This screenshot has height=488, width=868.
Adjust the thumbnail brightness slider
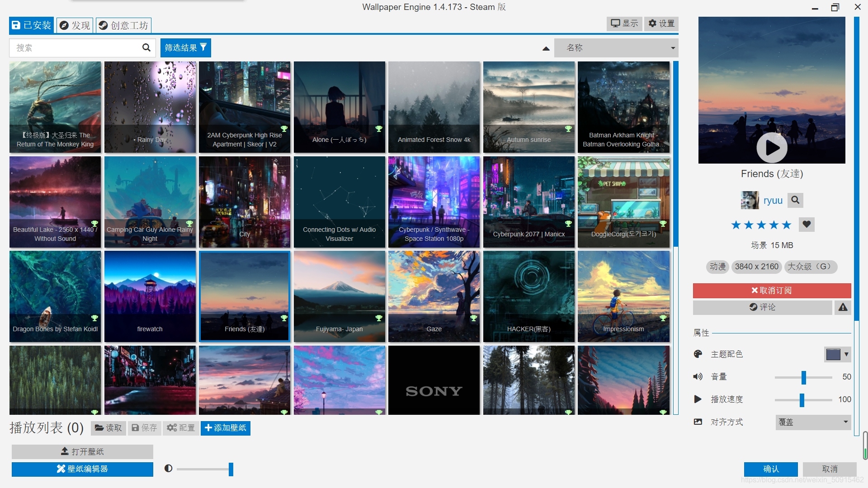click(205, 469)
